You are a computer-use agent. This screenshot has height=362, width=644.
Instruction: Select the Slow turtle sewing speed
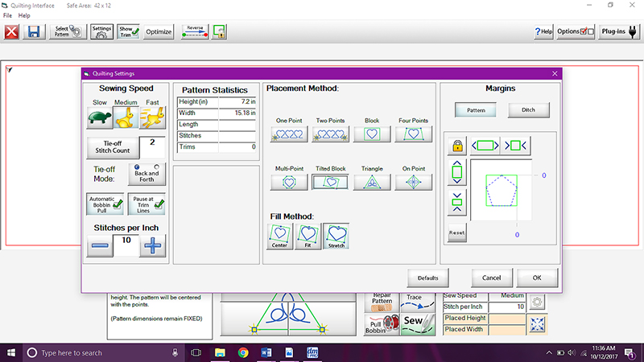coord(99,119)
